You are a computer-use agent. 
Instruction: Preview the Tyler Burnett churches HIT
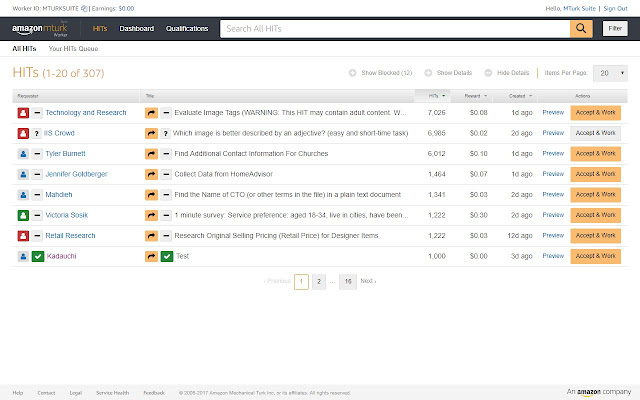tap(553, 153)
